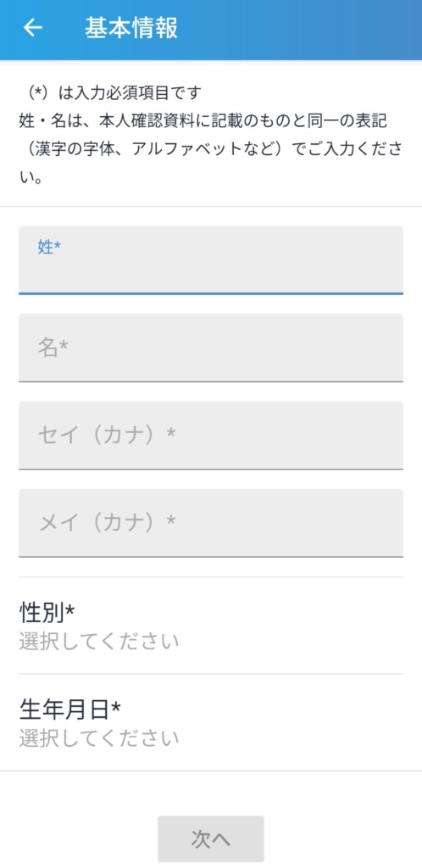Viewport: 422px width, 868px height.
Task: Click the 生年月日* heading label
Action: (x=69, y=709)
